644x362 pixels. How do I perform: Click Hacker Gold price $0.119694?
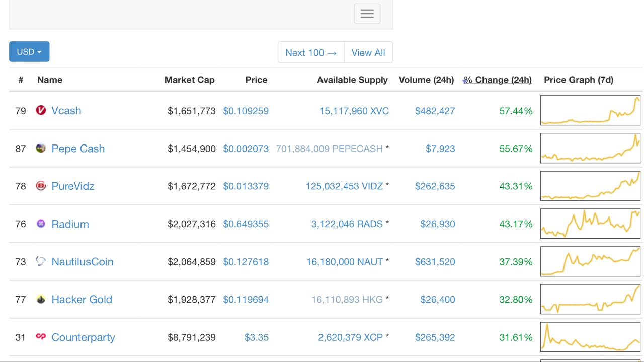click(246, 300)
